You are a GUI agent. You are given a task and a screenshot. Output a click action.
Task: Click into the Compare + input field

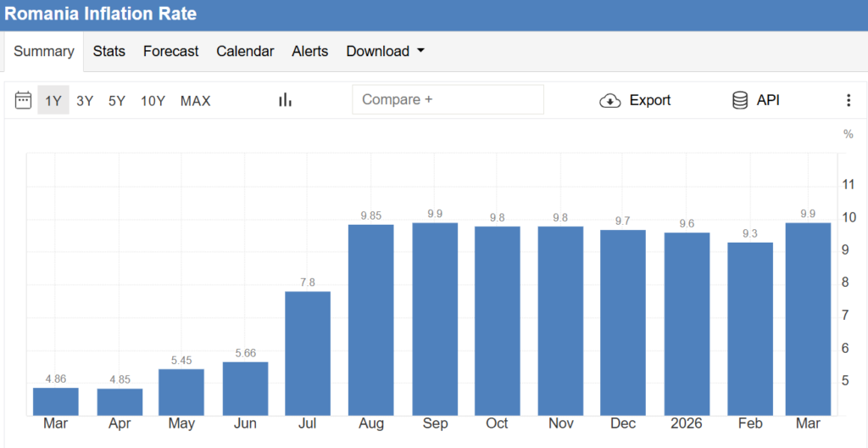pos(448,99)
